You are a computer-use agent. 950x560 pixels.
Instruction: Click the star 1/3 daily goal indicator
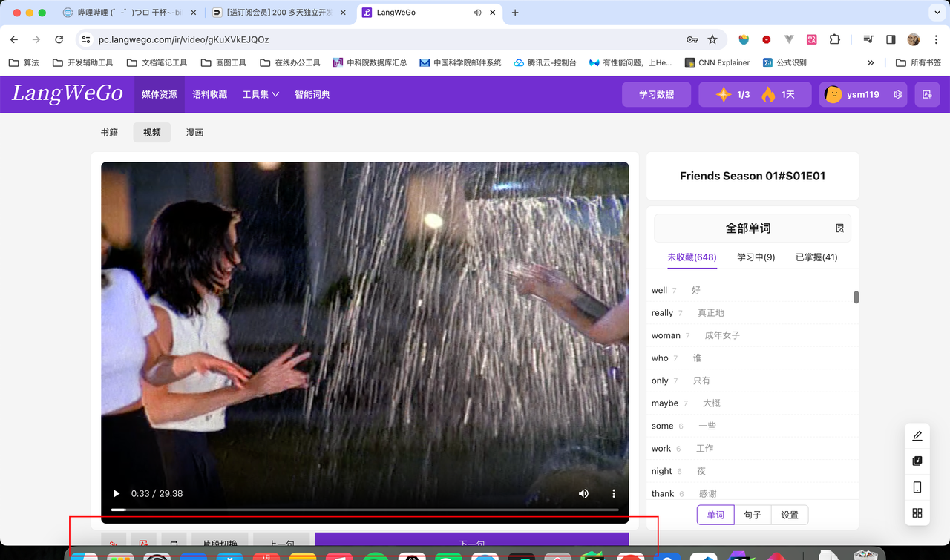tap(733, 94)
